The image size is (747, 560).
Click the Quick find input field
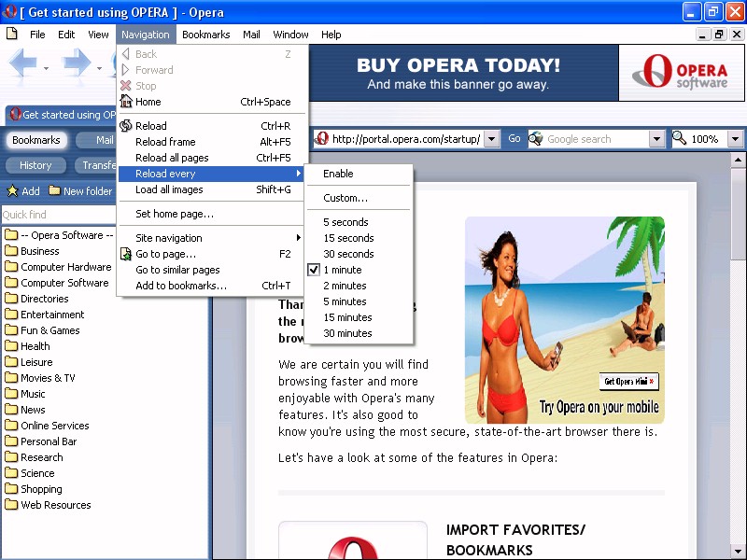click(x=59, y=215)
